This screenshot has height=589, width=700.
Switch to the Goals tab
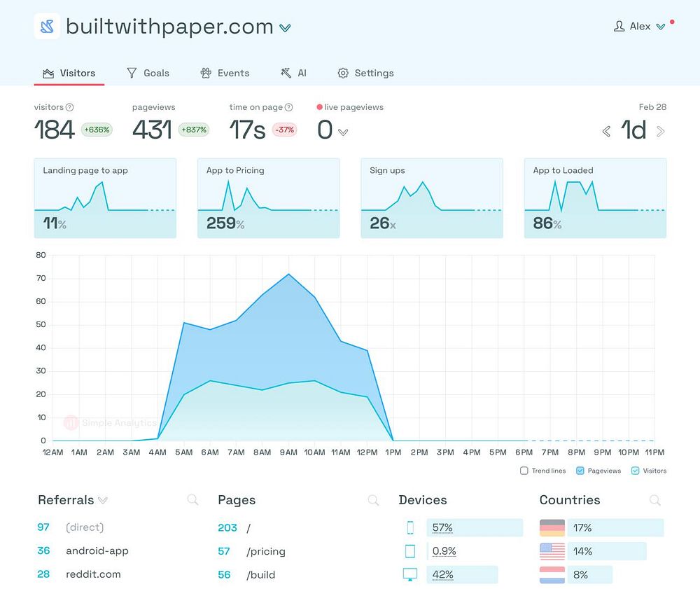click(148, 73)
